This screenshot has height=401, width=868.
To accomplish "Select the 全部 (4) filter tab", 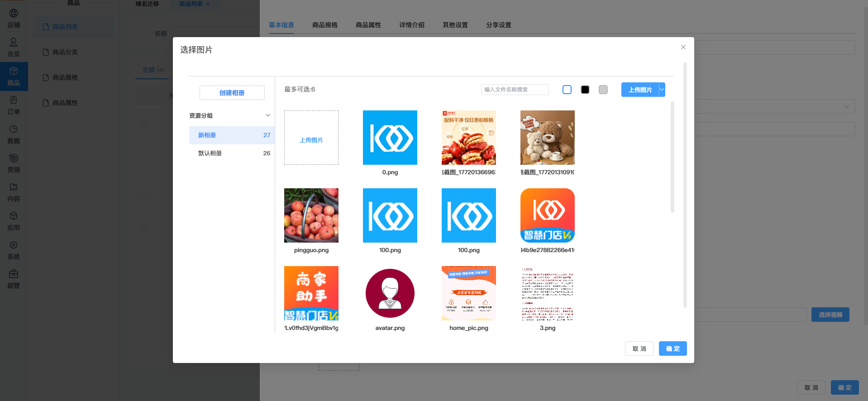I will [153, 70].
